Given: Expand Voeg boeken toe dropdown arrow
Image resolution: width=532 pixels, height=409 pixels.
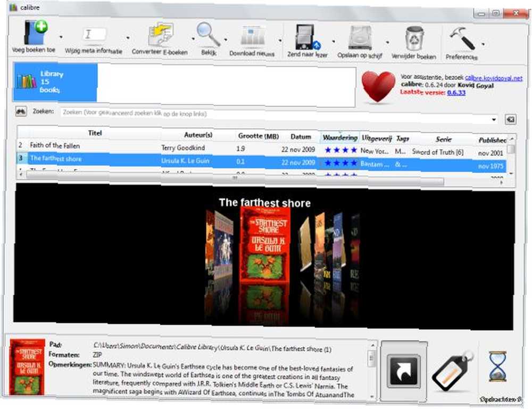Looking at the screenshot, I should click(61, 37).
